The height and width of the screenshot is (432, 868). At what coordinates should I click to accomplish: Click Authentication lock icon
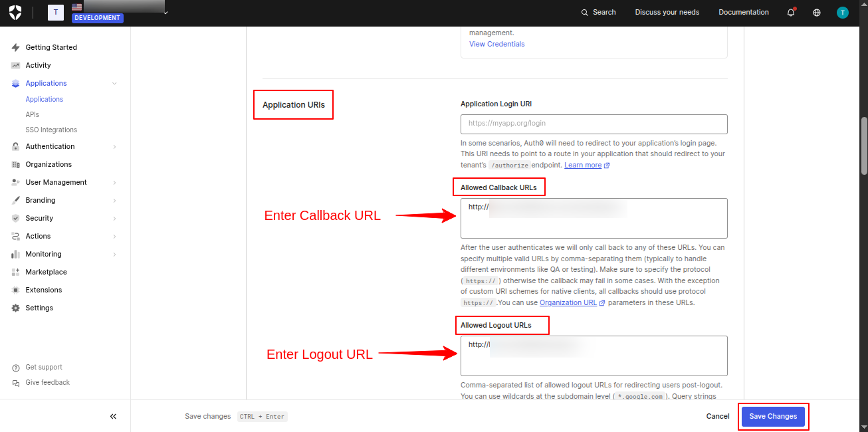point(16,146)
